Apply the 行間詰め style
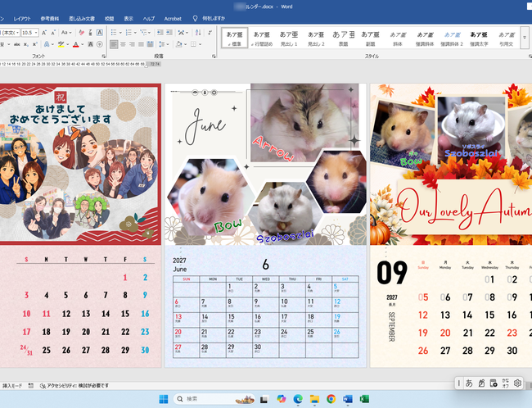The width and height of the screenshot is (532, 408). tap(262, 38)
